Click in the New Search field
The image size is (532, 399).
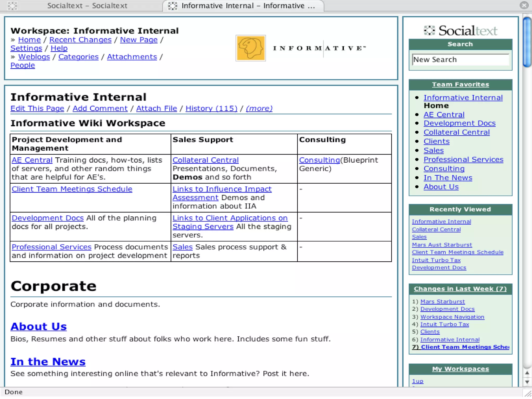[460, 60]
